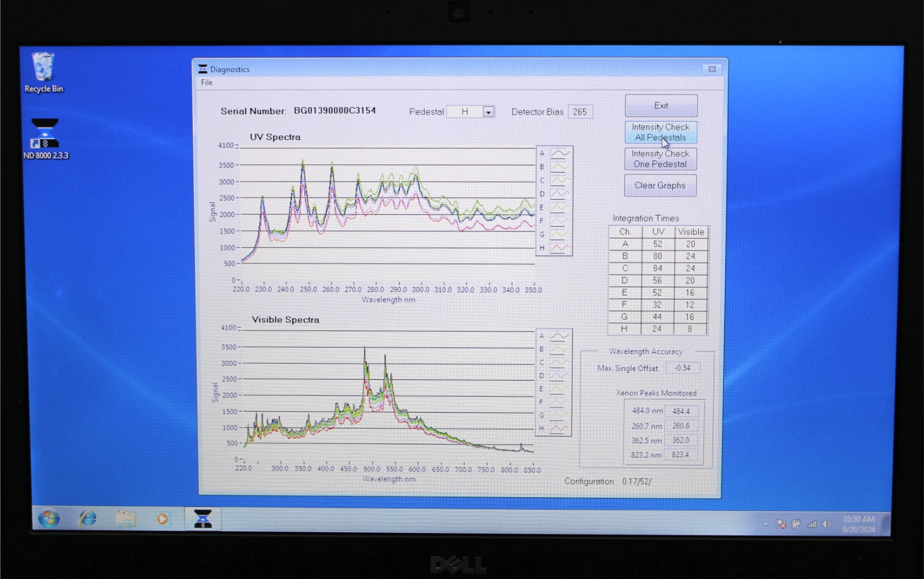
Task: Run Intensity Check All Pedestals
Action: [x=661, y=132]
